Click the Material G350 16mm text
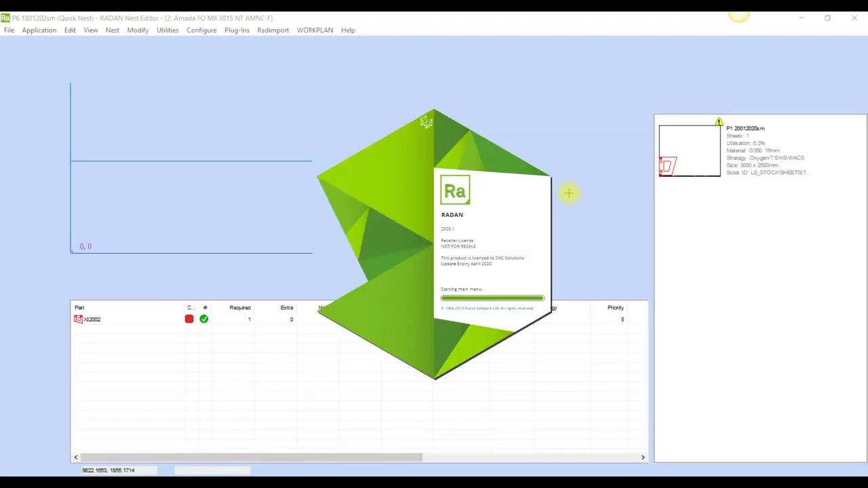The image size is (868, 488). (x=753, y=150)
